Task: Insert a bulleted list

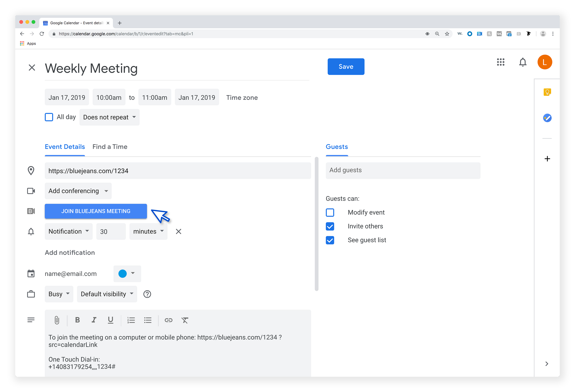Action: point(147,320)
